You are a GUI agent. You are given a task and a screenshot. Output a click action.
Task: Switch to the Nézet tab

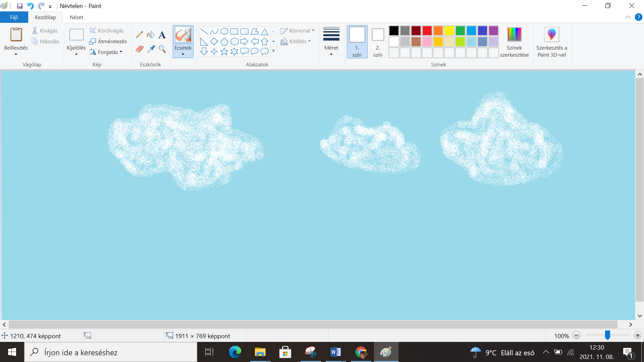tap(76, 17)
